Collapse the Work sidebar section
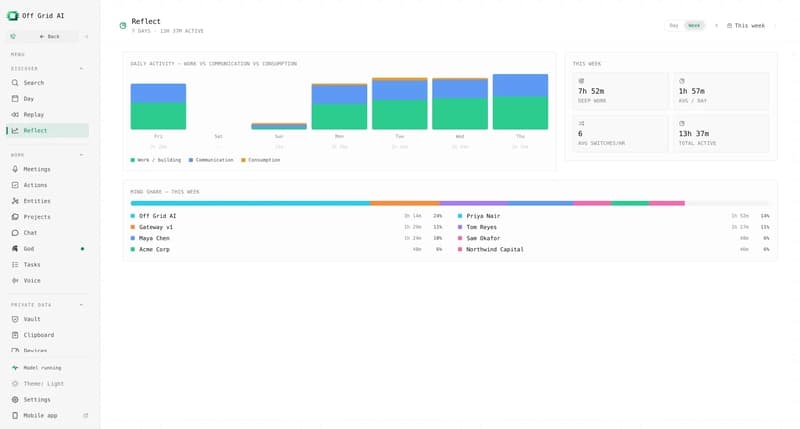This screenshot has height=429, width=800. pyautogui.click(x=82, y=155)
